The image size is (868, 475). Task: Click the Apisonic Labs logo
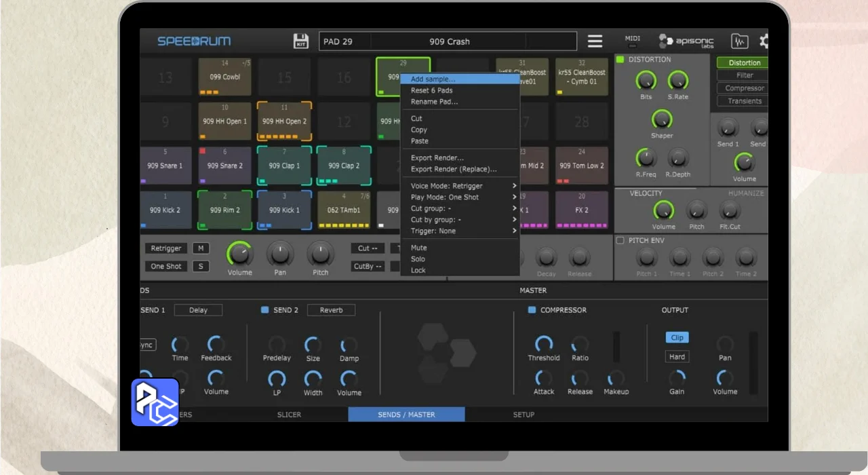[686, 41]
